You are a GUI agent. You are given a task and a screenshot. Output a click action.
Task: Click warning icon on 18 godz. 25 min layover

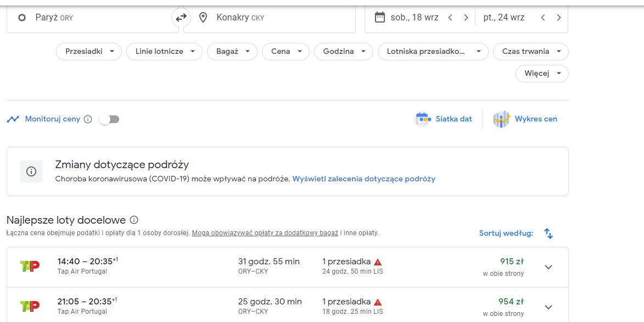click(x=378, y=302)
